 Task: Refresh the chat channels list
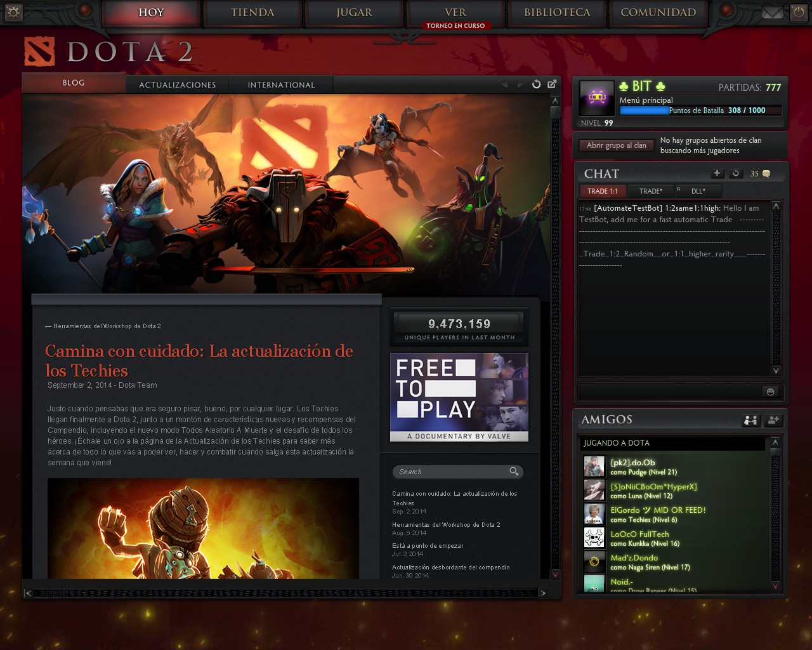click(735, 173)
